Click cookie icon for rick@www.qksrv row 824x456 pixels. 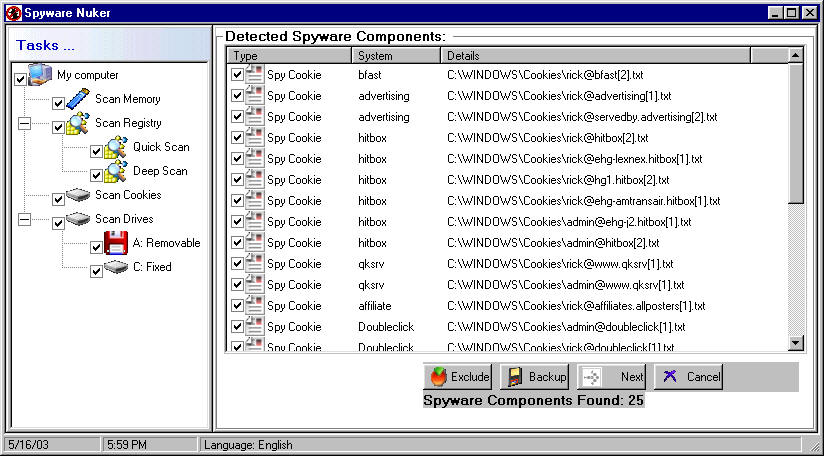(255, 263)
